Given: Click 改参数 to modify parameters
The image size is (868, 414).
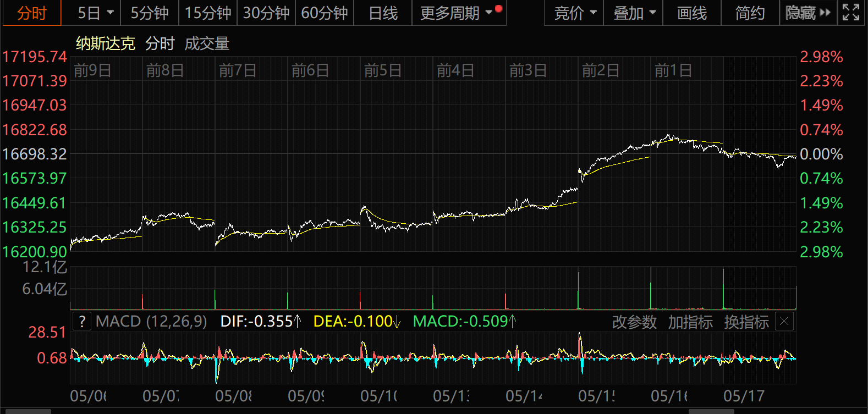Looking at the screenshot, I should tap(634, 322).
